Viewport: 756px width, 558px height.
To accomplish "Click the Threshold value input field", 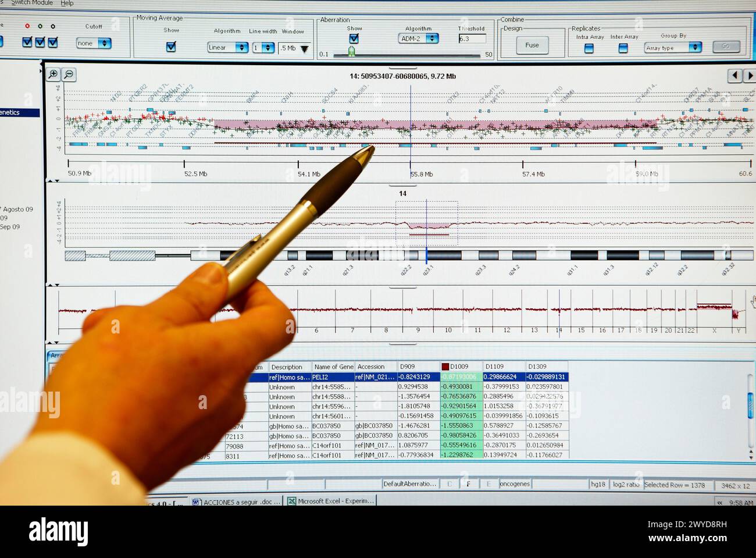I will 472,38.
